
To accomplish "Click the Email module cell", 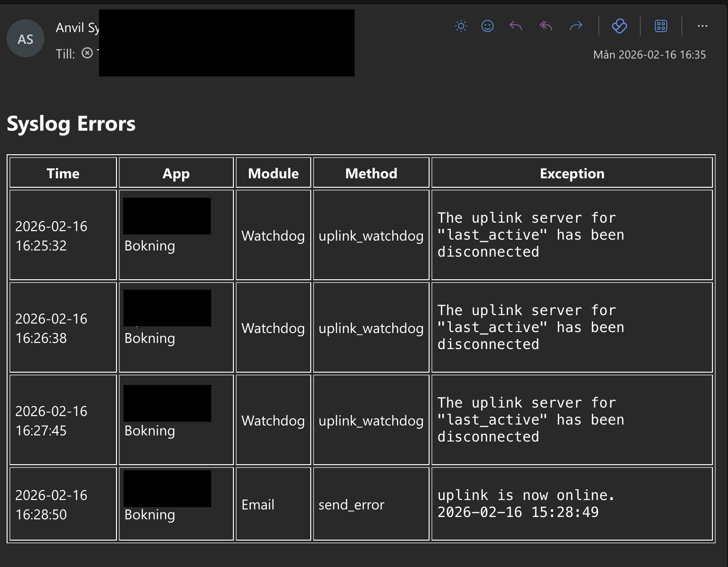I will click(x=258, y=505).
